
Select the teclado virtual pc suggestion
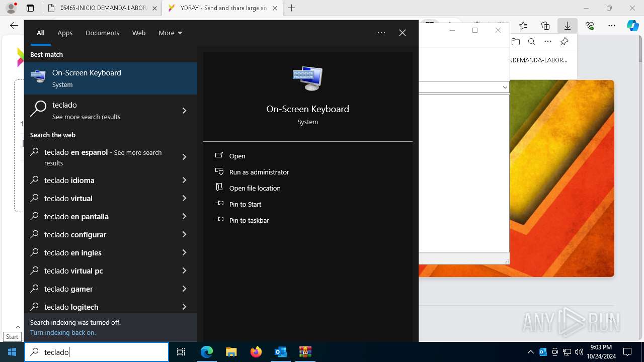[111, 270]
